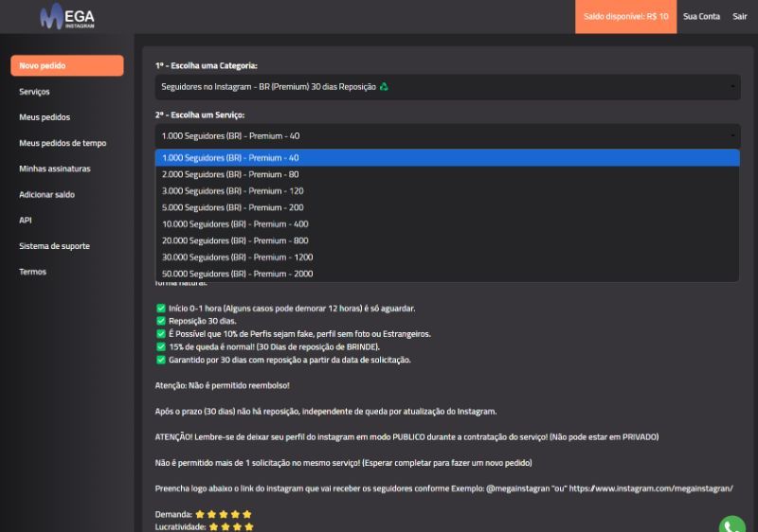Open Meus pedidos de tempo
This screenshot has width=758, height=532.
pos(63,143)
